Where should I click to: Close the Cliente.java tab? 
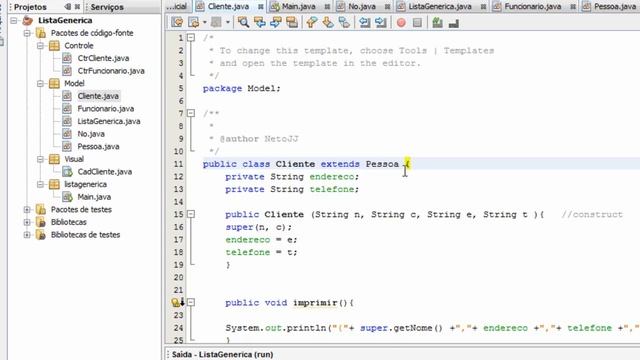point(260,7)
